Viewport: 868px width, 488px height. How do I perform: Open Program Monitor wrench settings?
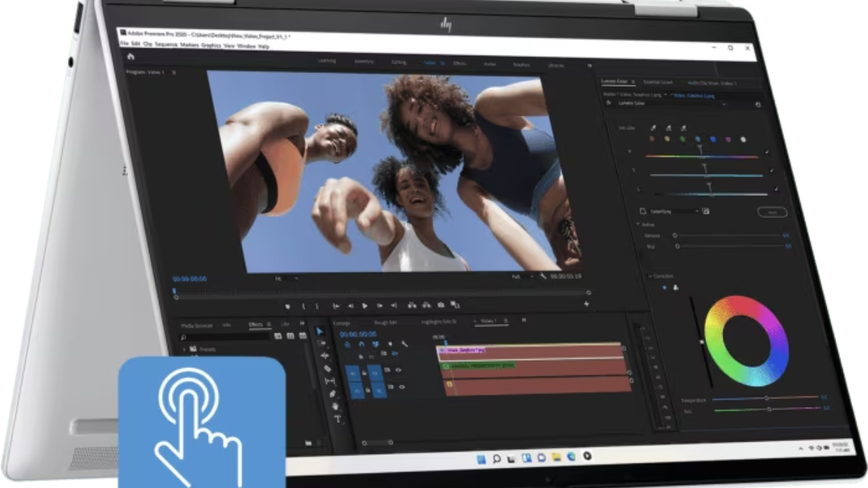542,276
